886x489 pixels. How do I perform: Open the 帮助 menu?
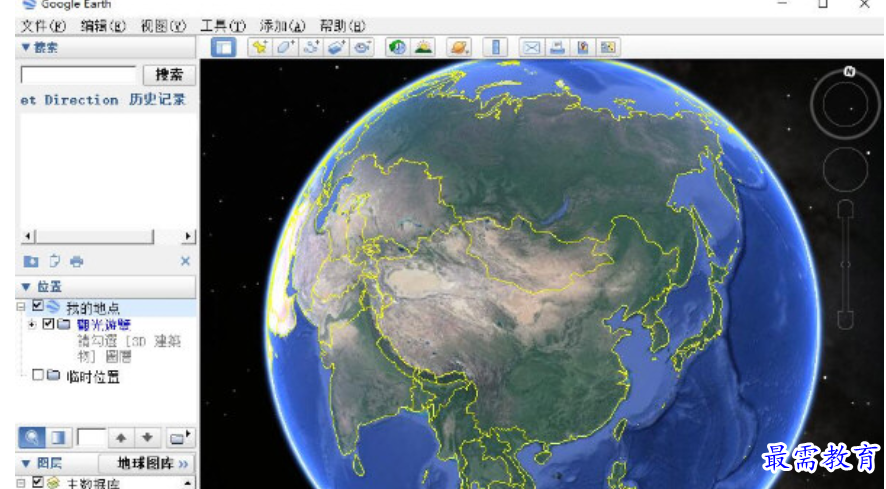[x=342, y=26]
